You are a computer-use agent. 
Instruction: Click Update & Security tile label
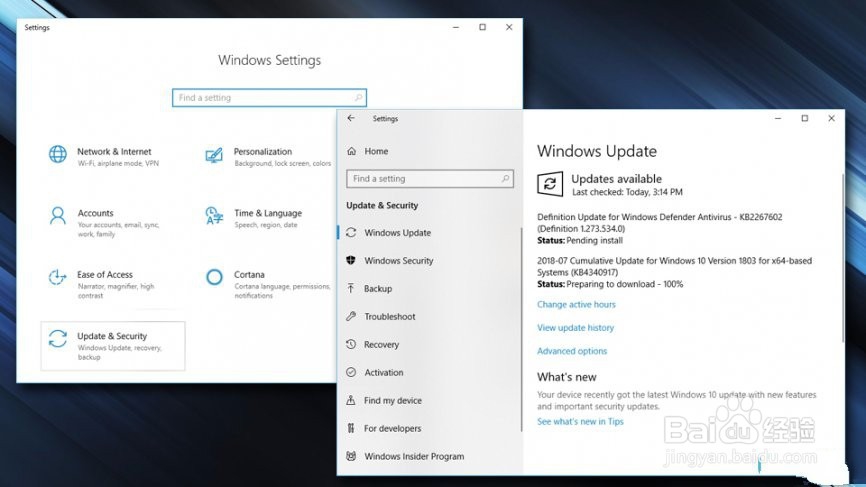[112, 336]
